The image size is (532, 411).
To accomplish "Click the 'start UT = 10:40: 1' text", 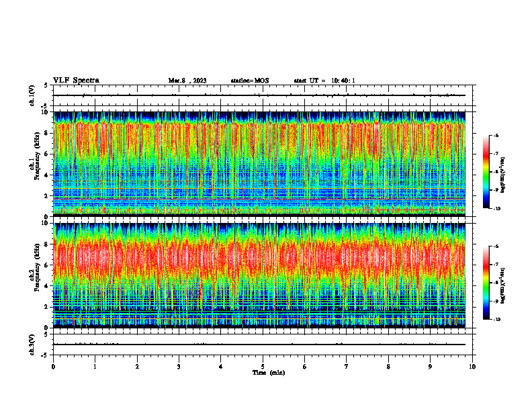I will [x=324, y=81].
